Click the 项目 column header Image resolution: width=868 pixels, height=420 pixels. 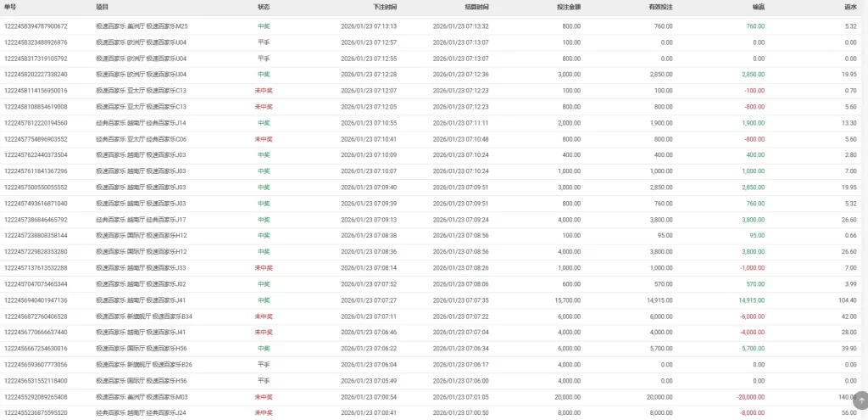[103, 7]
